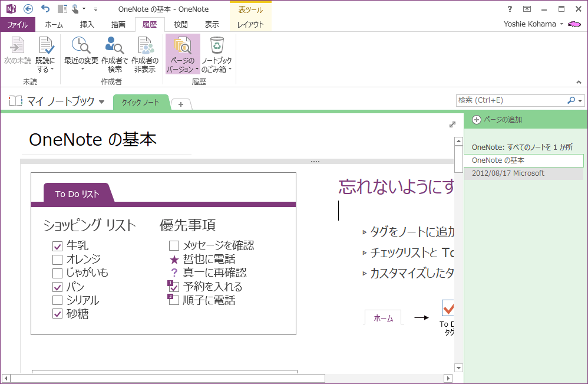The image size is (588, 384).
Task: Select the クイック ノート section tab
Action: click(140, 102)
